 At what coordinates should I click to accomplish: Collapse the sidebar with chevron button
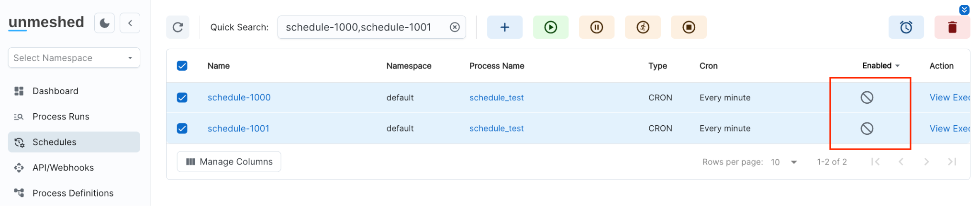pos(130,23)
